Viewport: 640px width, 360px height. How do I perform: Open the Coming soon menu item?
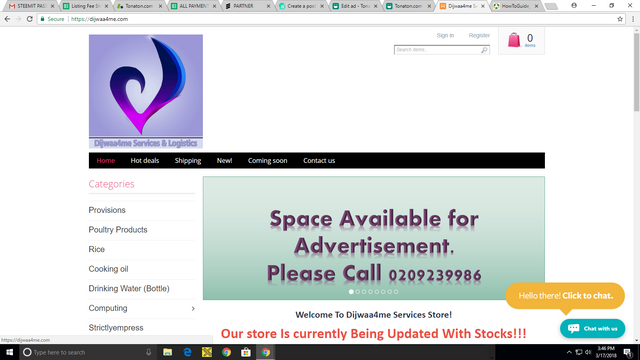pos(267,160)
